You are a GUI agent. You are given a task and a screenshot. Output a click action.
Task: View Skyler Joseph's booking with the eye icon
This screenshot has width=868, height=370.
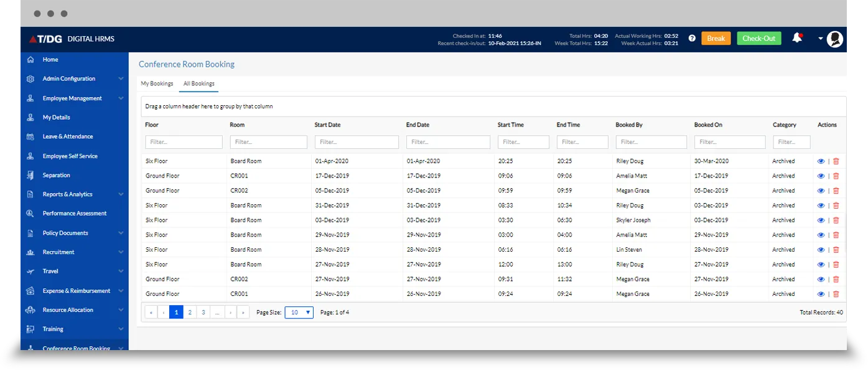click(821, 220)
